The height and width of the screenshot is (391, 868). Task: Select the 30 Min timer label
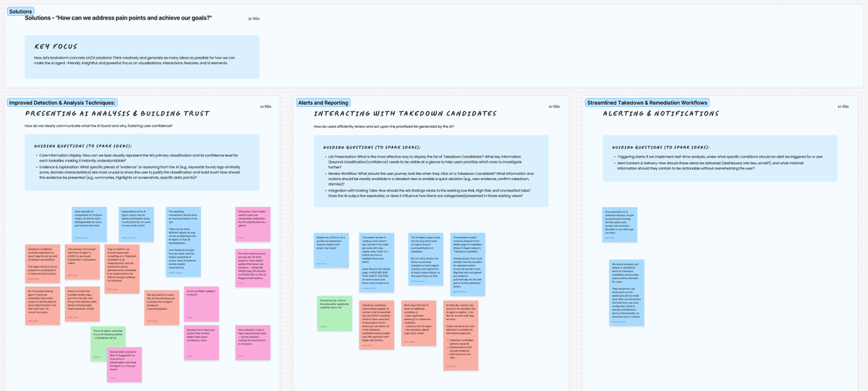pos(253,19)
